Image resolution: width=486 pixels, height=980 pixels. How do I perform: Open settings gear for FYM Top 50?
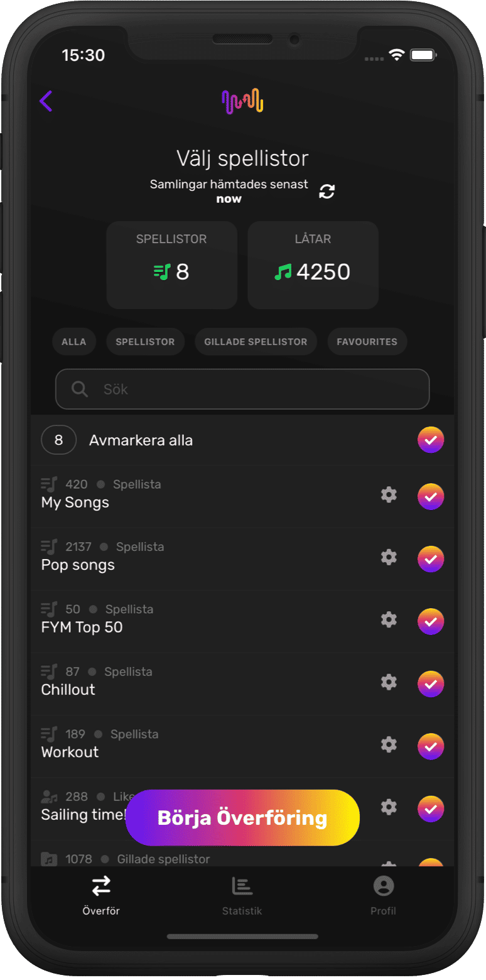coord(389,620)
